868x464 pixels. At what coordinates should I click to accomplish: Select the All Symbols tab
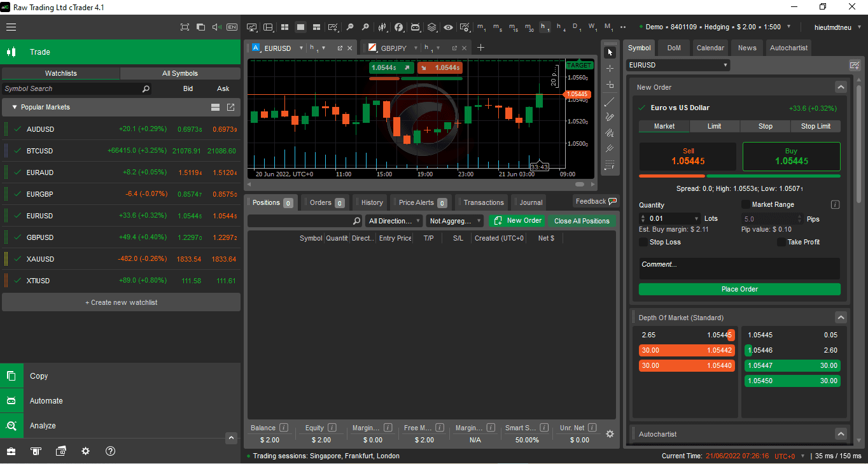[180, 73]
